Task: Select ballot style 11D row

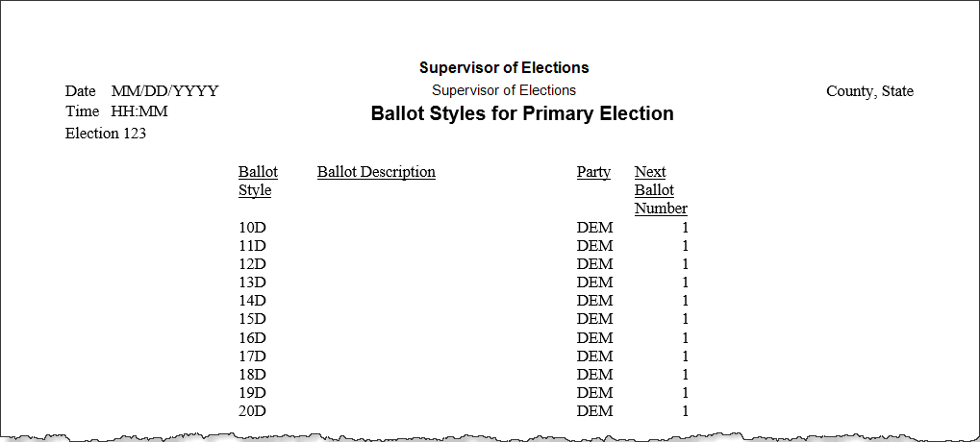Action: pos(464,245)
